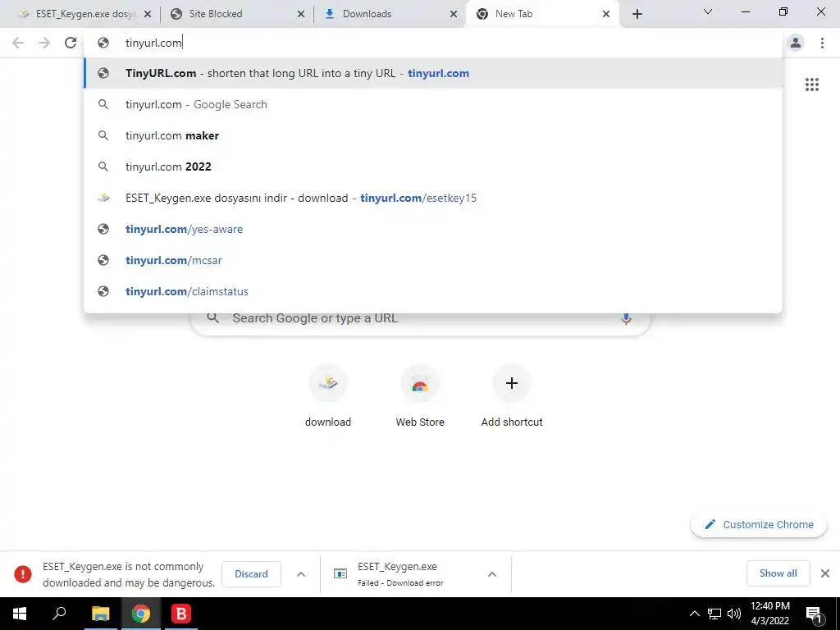Open the tab search chevron
Image resolution: width=840 pixels, height=630 pixels.
[708, 11]
